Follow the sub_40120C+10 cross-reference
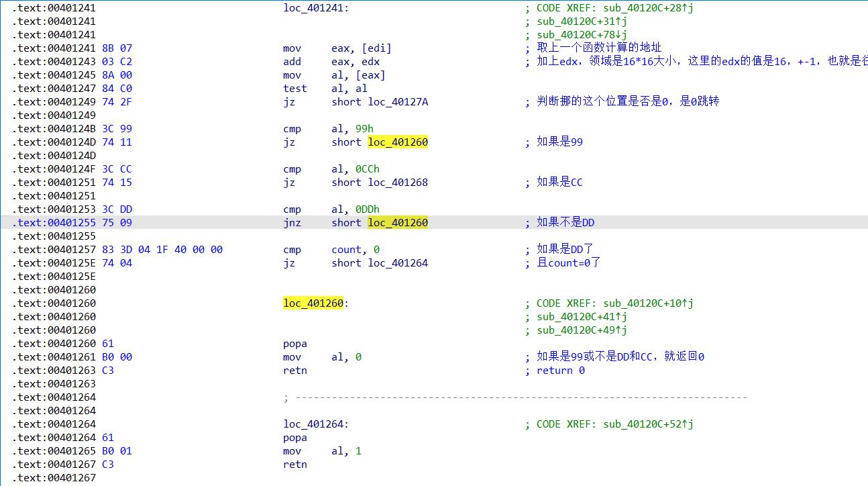The image size is (868, 486). [645, 303]
